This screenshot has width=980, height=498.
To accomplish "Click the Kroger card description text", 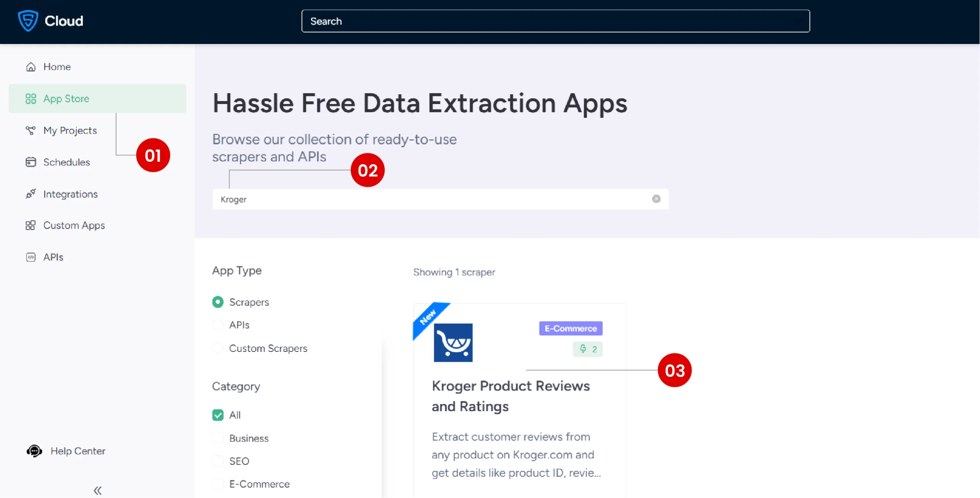I will click(x=516, y=454).
